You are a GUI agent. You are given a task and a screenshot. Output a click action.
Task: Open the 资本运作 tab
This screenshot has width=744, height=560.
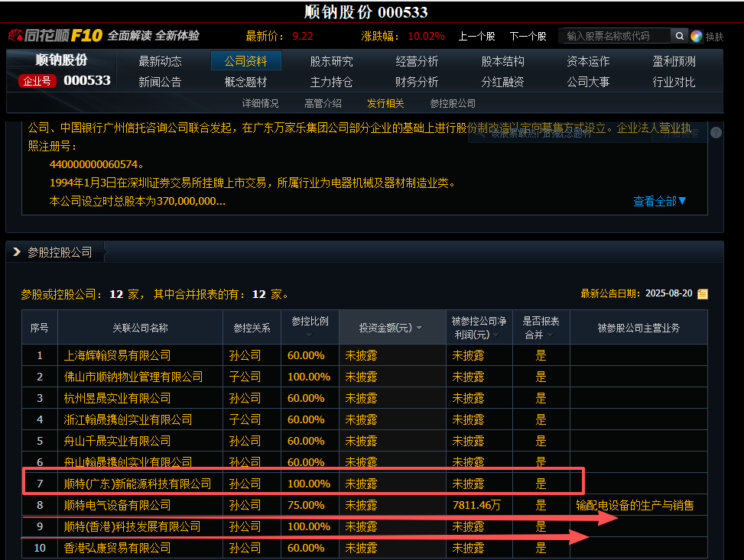(588, 61)
